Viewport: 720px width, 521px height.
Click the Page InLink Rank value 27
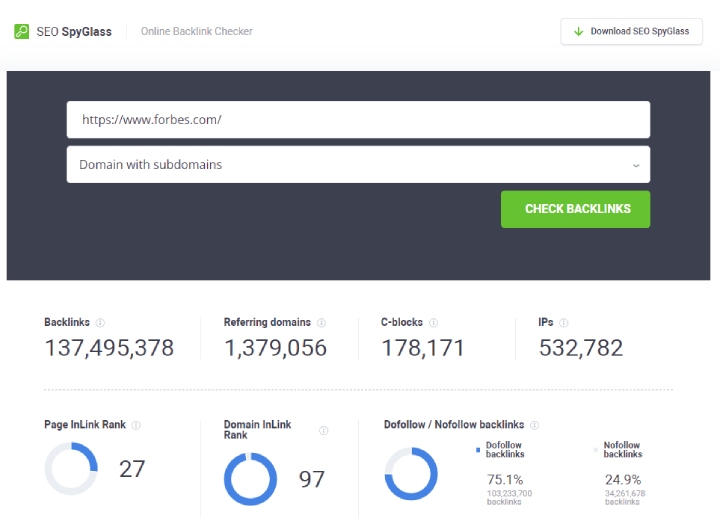132,469
